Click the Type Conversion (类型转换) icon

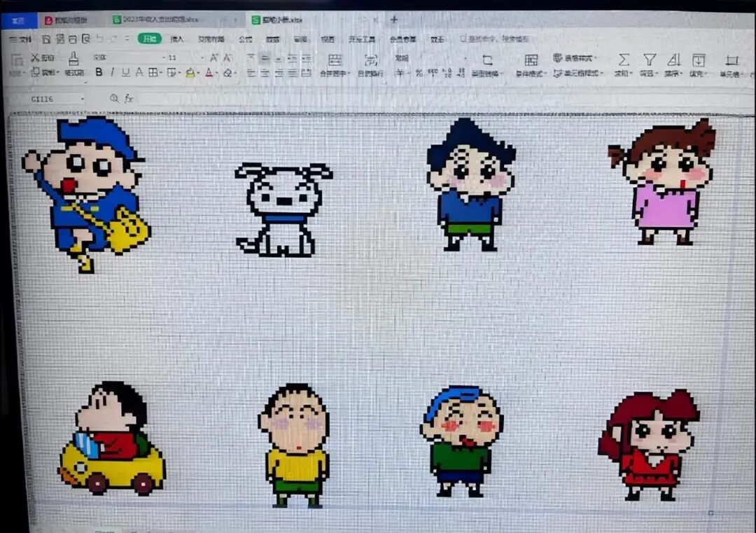tap(487, 60)
